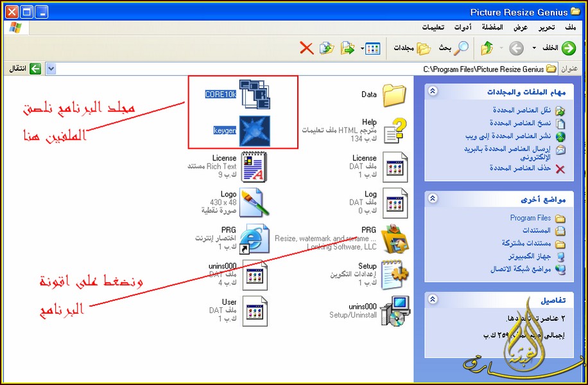Click the نسخ العناصر المحددة link
Image resolution: width=588 pixels, height=385 pixels.
520,123
